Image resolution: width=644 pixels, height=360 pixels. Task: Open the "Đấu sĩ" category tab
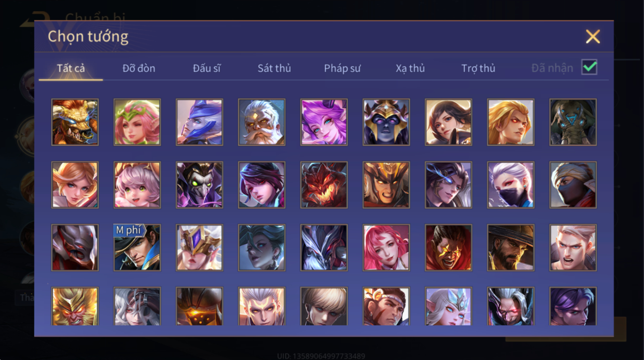(207, 68)
